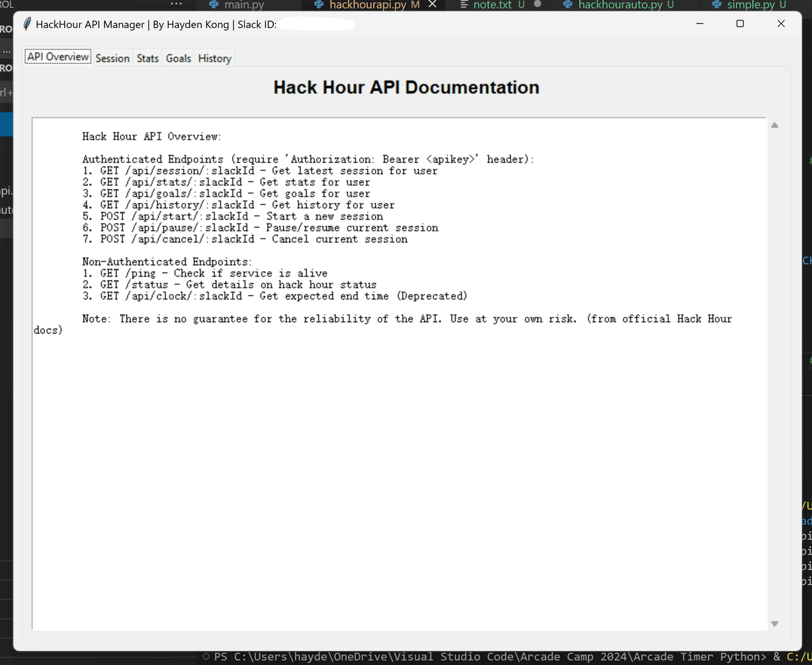Screen dimensions: 812x665
Task: Close the hackhourapi.py editor tab
Action: [433, 4]
